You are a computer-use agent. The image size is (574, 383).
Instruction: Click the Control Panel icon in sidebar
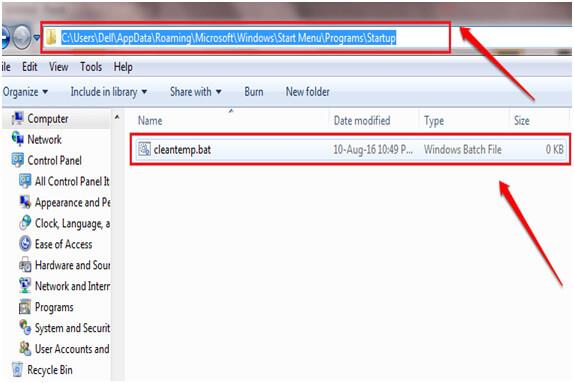click(17, 160)
